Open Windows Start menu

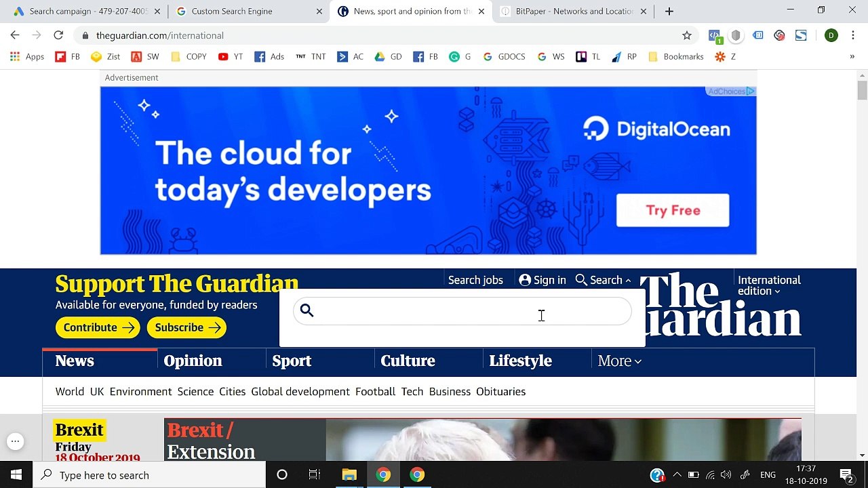16,475
